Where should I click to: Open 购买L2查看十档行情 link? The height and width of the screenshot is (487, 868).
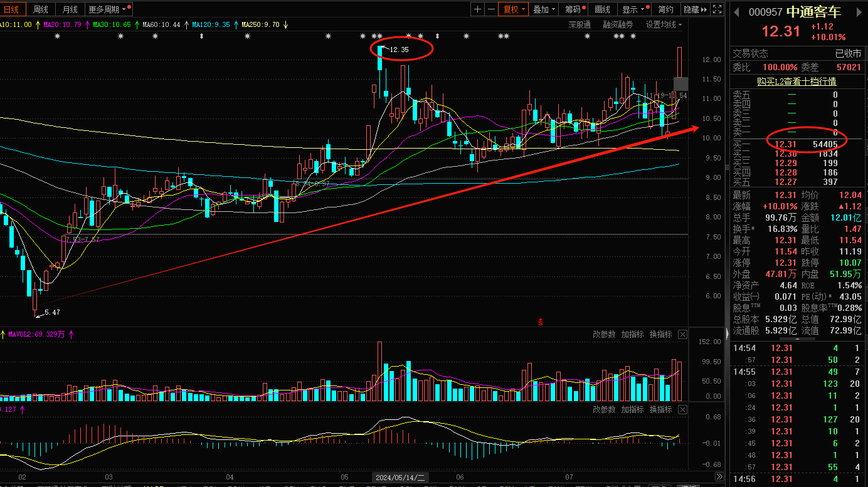pyautogui.click(x=797, y=81)
